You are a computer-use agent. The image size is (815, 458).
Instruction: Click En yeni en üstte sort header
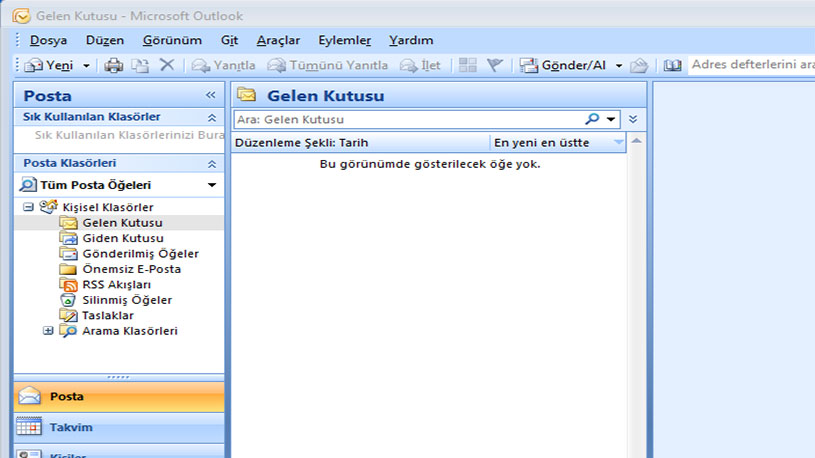(558, 142)
